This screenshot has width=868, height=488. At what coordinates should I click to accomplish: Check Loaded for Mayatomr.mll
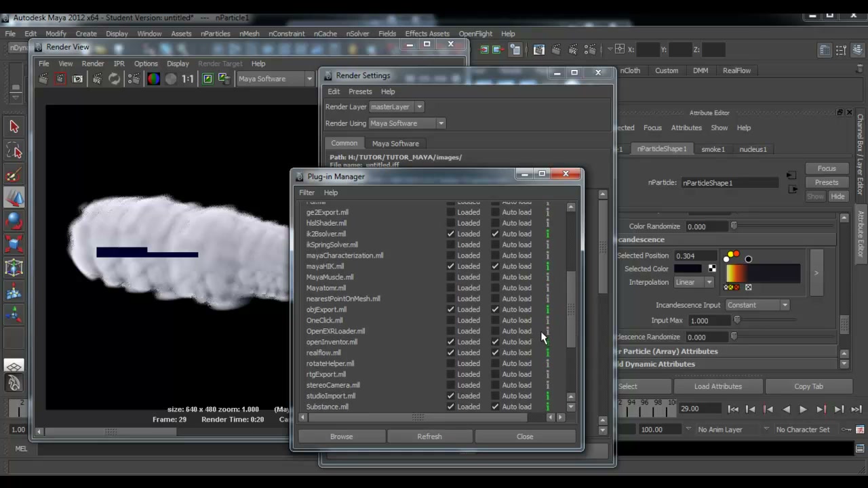451,288
